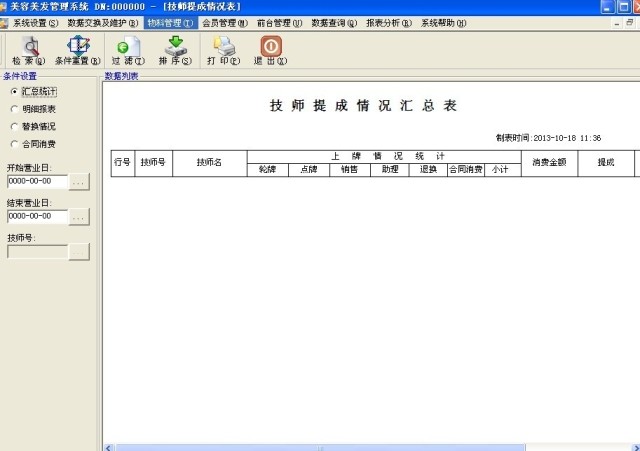The height and width of the screenshot is (451, 640).
Task: Click the scroll left arrow of data list
Action: [109, 448]
